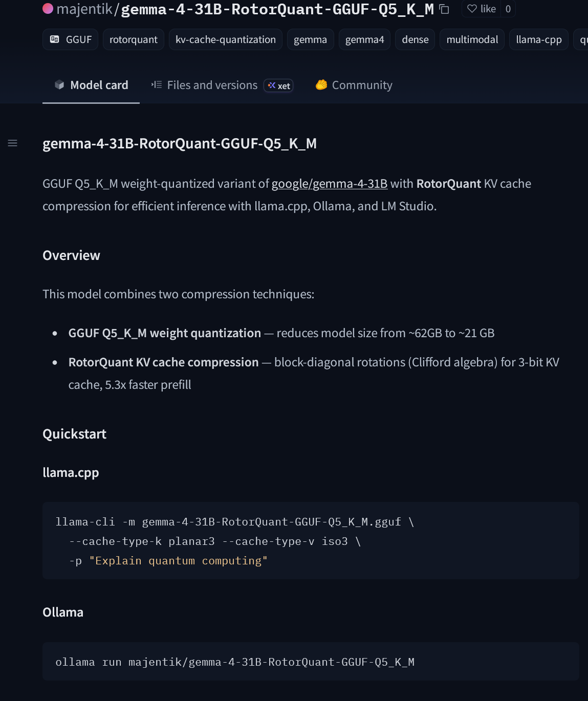588x701 pixels.
Task: Click the Files and versions list icon
Action: tap(157, 85)
